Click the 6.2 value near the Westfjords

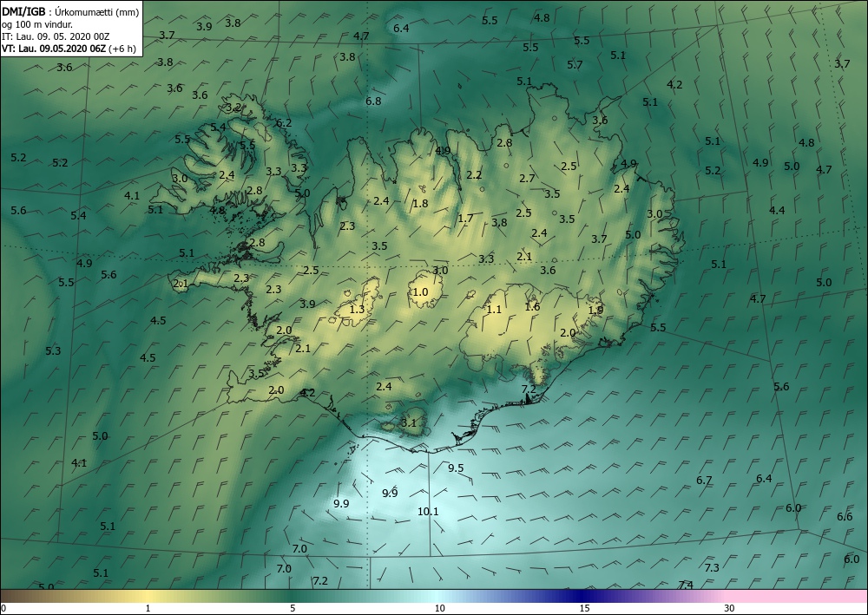coord(284,123)
